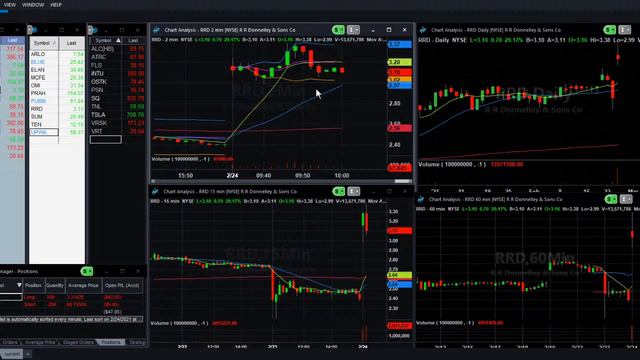Select SUM in the white watchlist
This screenshot has height=360, width=640.
tap(36, 117)
